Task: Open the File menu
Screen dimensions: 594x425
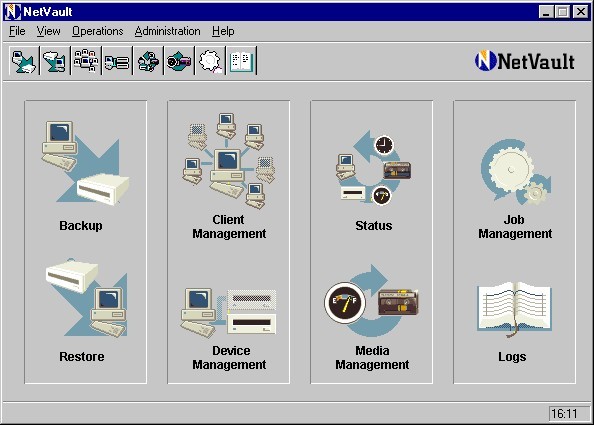Action: point(17,31)
